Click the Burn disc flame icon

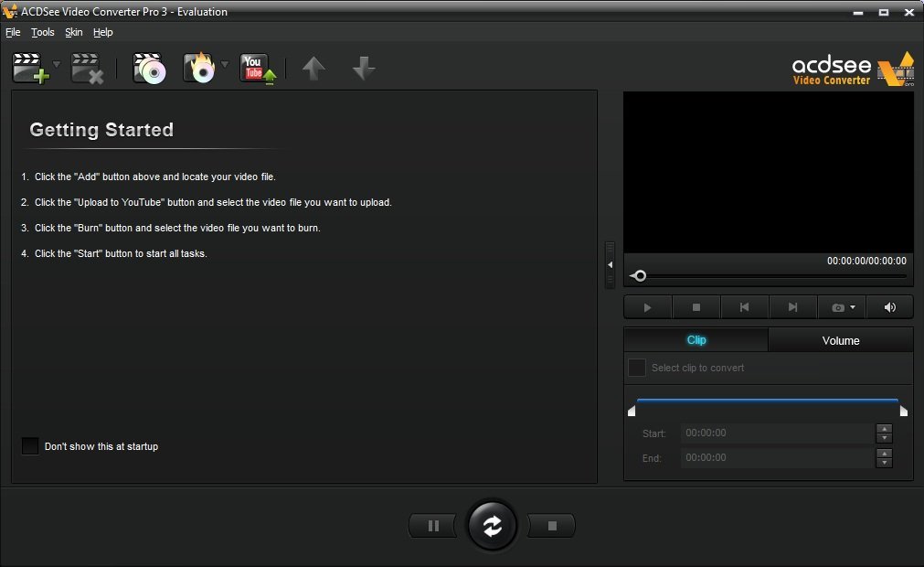click(199, 69)
